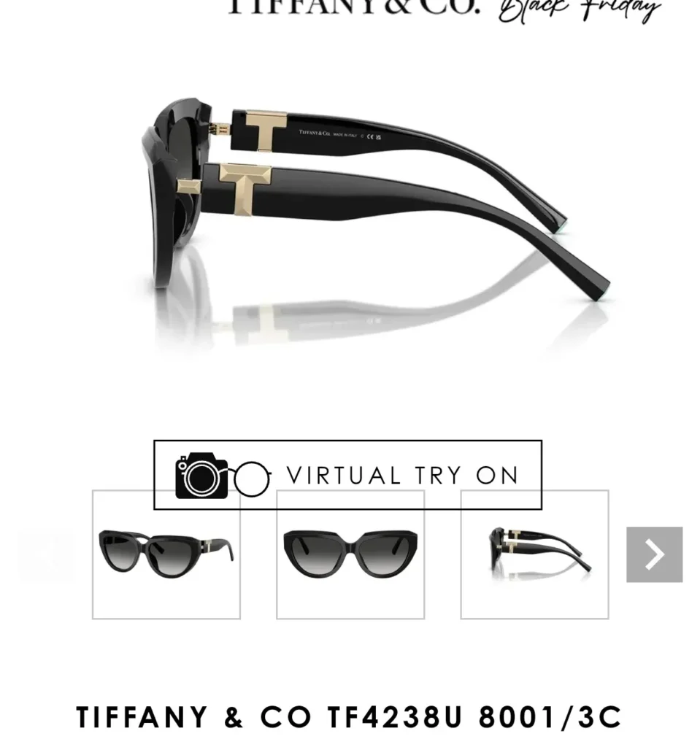Select the front-view sunglasses thumbnail
This screenshot has height=747, width=700.
[x=350, y=554]
